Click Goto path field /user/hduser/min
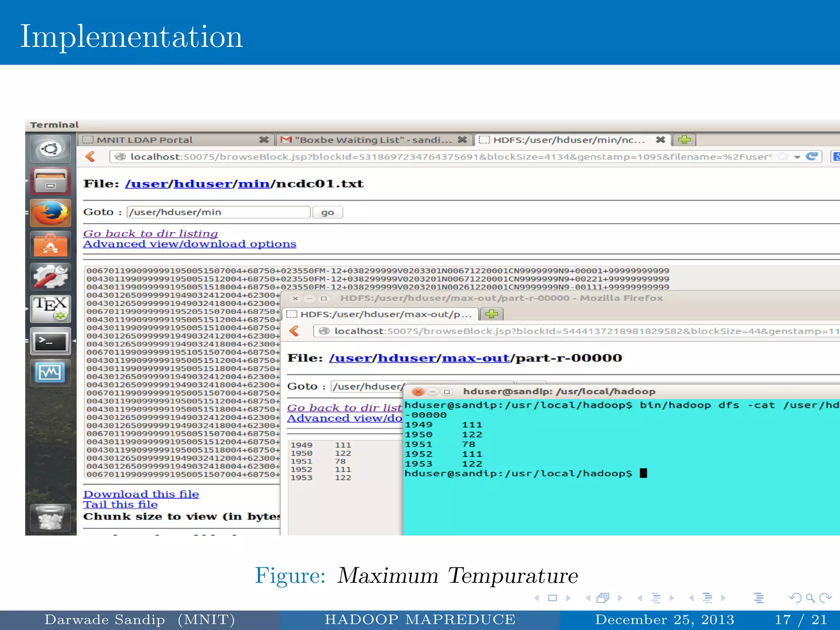Screen dimensions: 840x630 (219, 212)
